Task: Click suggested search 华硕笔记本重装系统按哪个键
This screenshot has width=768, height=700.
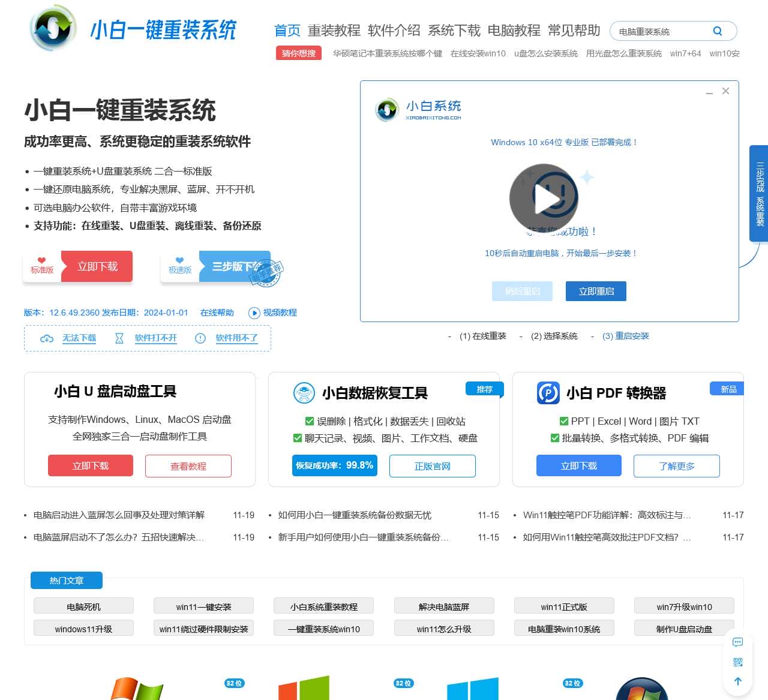Action: 388,53
